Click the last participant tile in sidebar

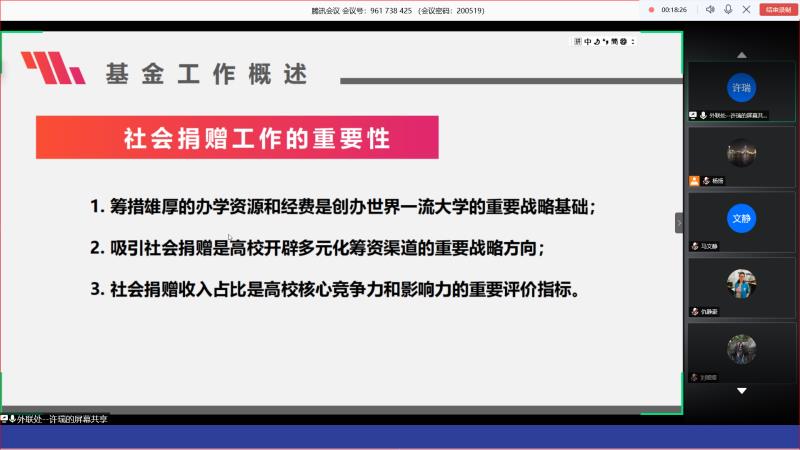tap(740, 349)
